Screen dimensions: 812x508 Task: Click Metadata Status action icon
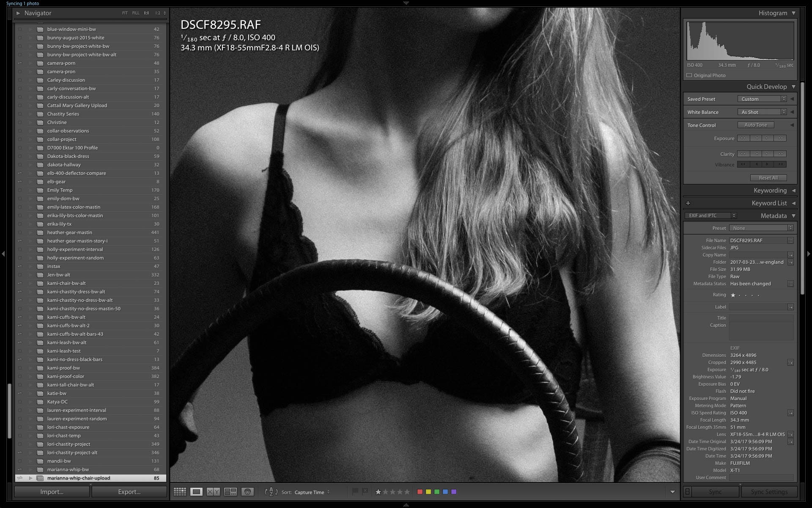(790, 284)
